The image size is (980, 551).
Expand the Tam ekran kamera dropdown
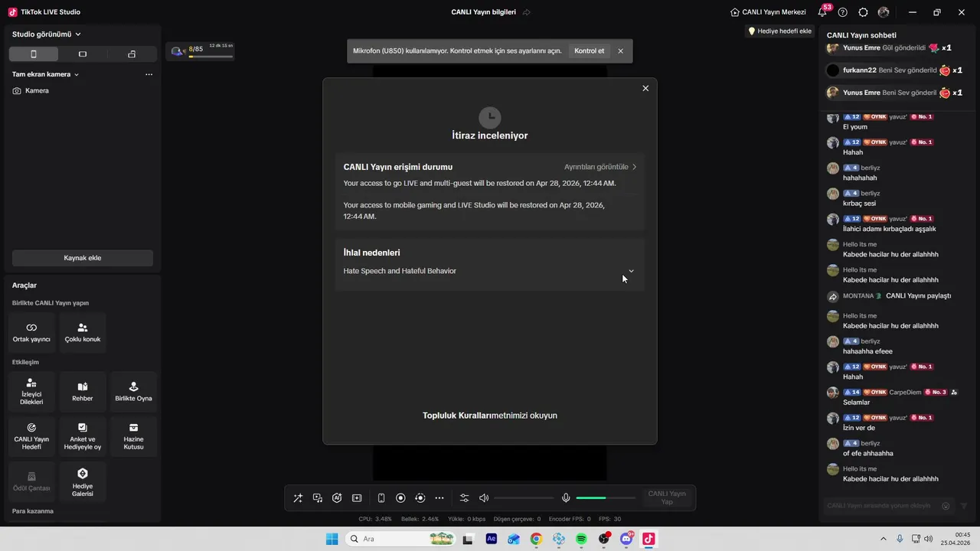(46, 74)
